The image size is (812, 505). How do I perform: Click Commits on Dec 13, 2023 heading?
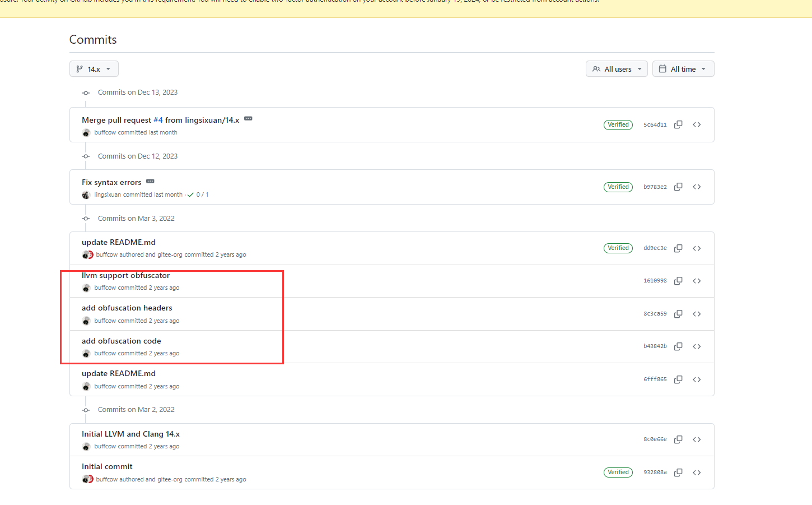[x=138, y=92]
